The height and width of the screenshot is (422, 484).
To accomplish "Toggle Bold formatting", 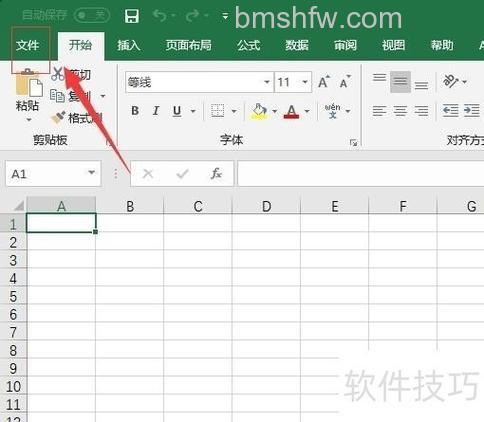I will [x=135, y=111].
